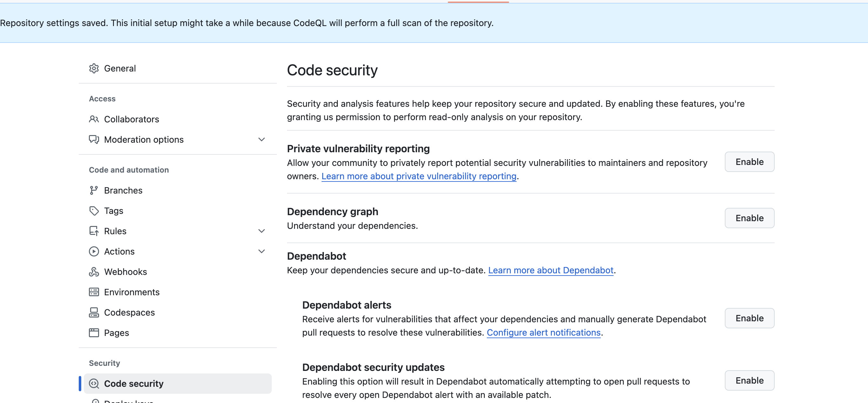Open the Code security settings page

coord(133,383)
